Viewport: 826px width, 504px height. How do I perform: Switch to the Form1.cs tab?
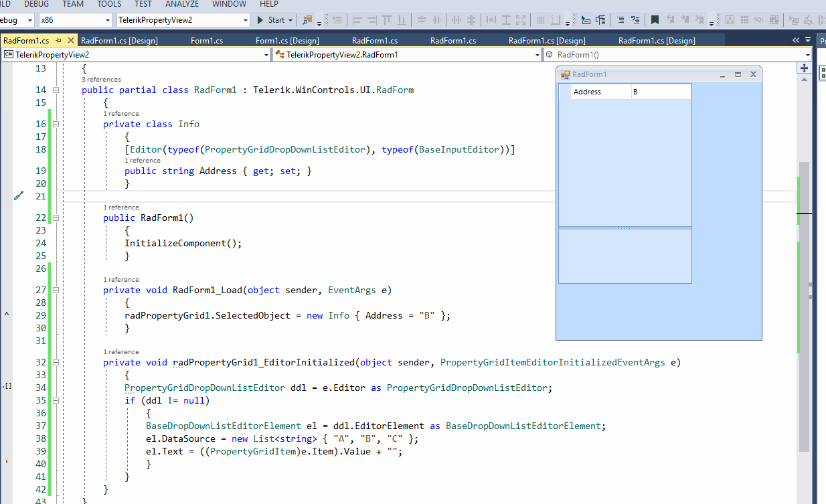tap(207, 41)
